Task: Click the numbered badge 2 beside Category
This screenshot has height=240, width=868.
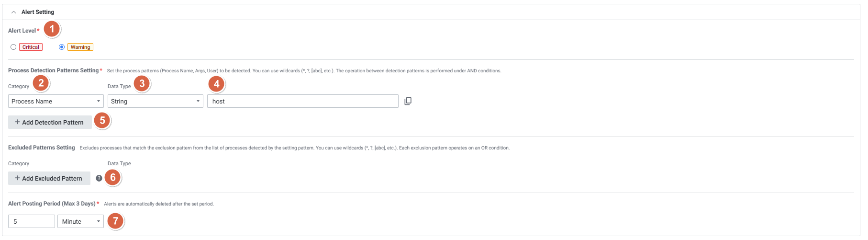Action: pos(41,83)
